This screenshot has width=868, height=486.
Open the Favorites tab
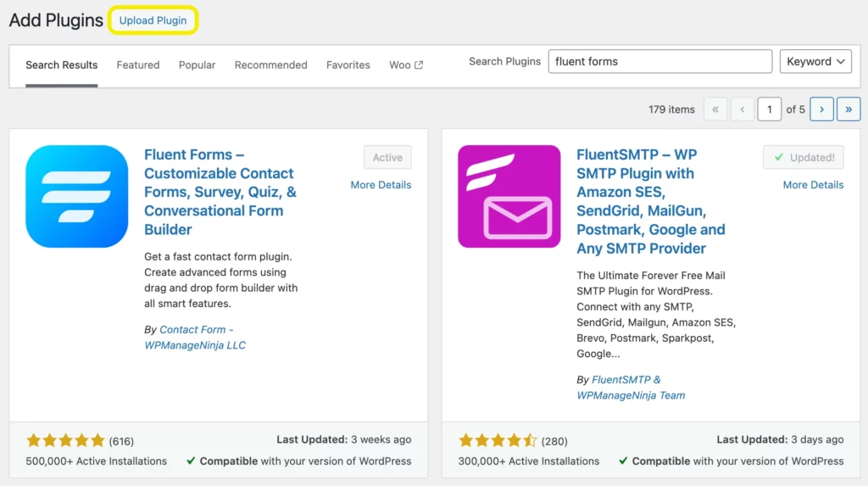[348, 64]
